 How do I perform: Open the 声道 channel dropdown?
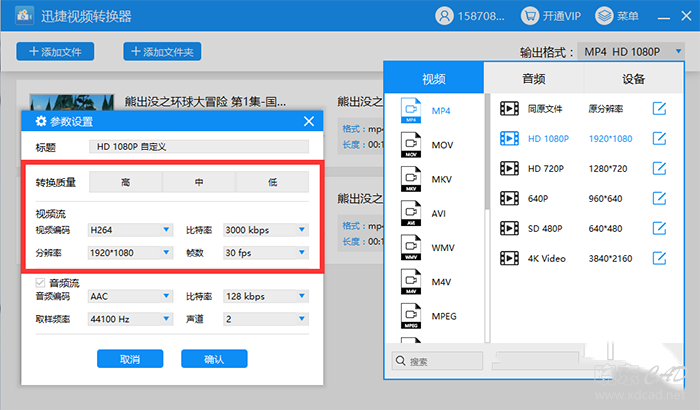(x=266, y=319)
